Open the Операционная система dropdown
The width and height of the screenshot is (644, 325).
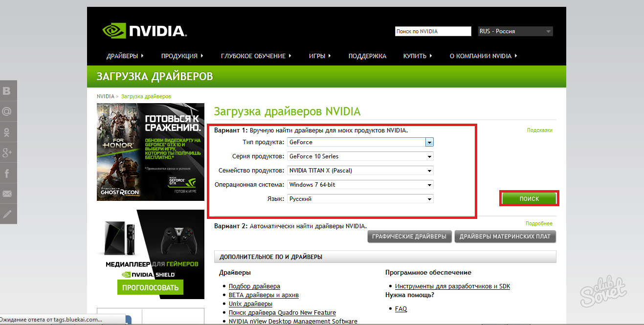(360, 185)
